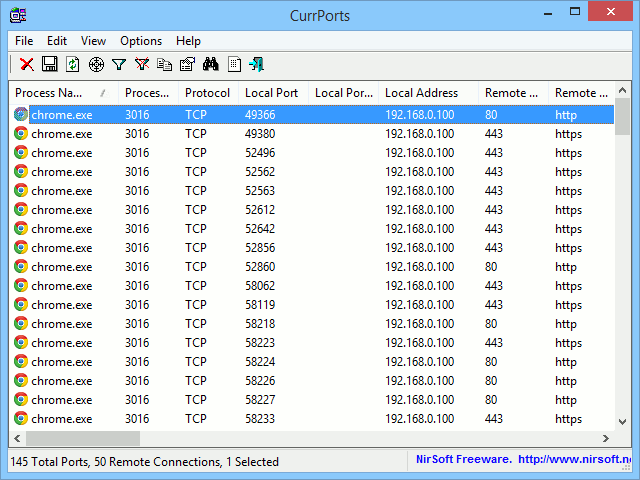Click the vertical scrollbar up arrow

tap(622, 90)
